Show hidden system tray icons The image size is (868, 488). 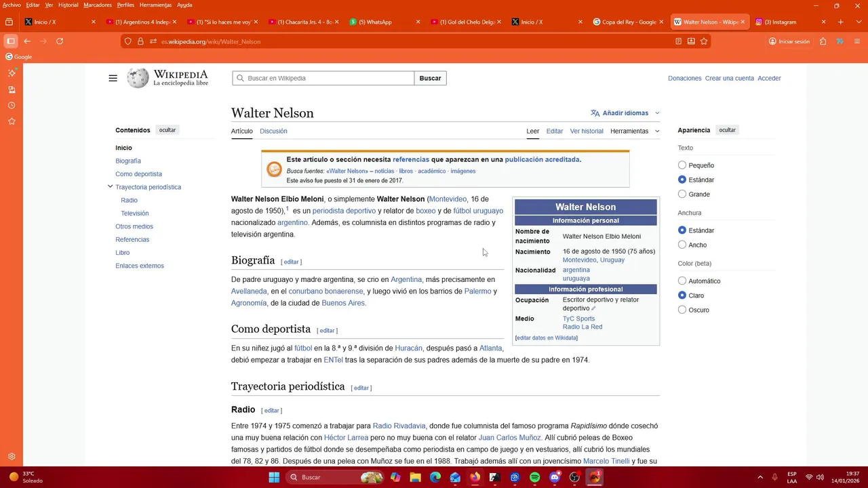point(760,477)
